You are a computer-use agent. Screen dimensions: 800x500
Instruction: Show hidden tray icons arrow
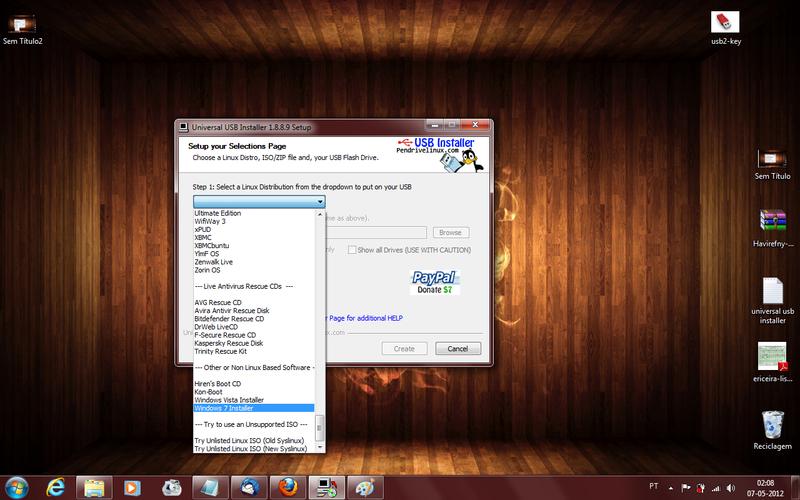point(671,488)
